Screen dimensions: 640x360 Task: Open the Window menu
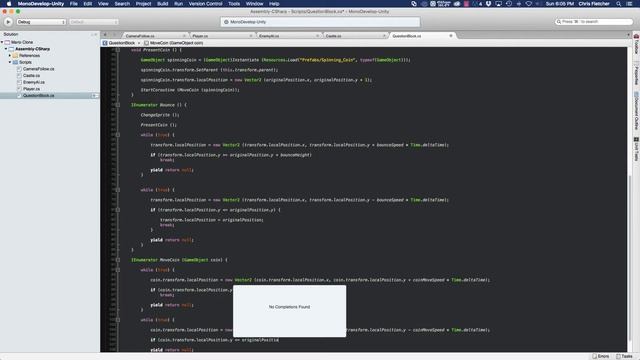coord(254,4)
